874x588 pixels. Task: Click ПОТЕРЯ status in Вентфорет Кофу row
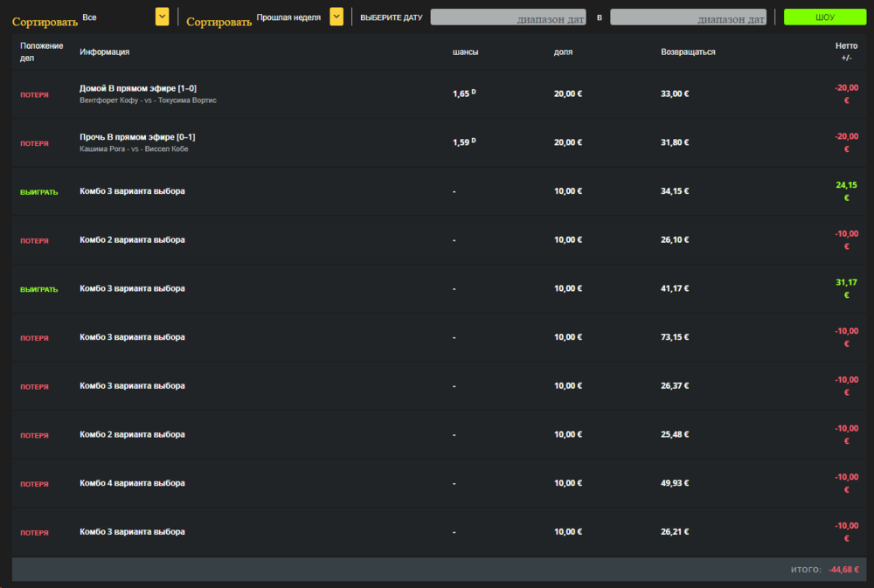[35, 95]
